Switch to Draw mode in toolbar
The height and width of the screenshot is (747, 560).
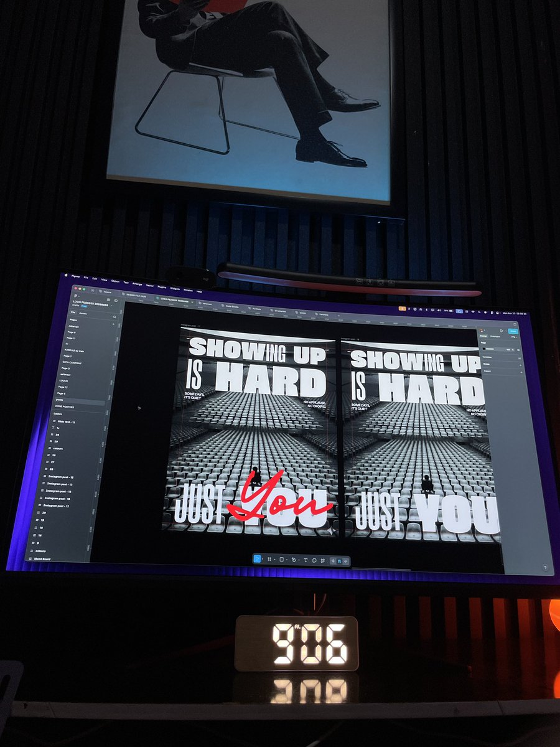pos(333,561)
